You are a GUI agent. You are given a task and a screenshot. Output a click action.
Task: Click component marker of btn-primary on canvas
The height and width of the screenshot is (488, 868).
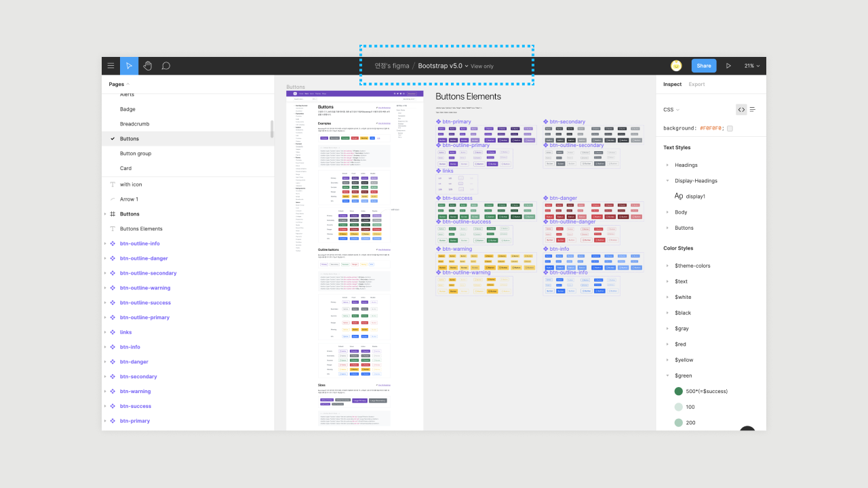[439, 122]
